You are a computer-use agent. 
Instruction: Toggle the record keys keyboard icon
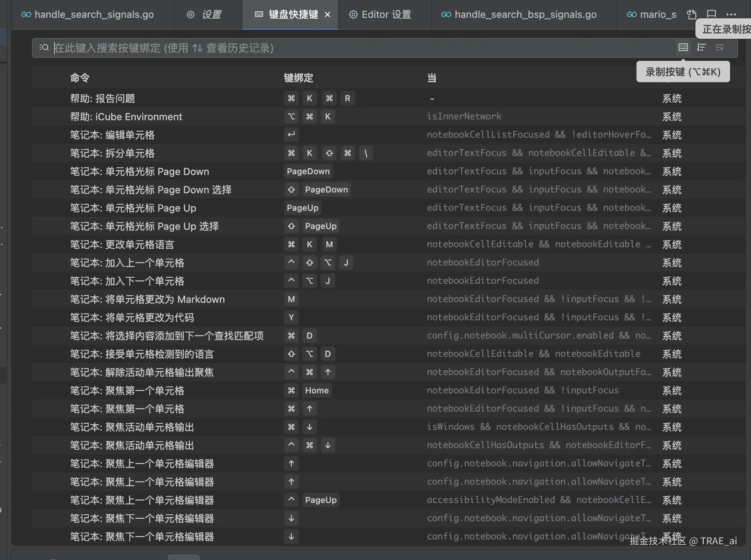(x=683, y=48)
